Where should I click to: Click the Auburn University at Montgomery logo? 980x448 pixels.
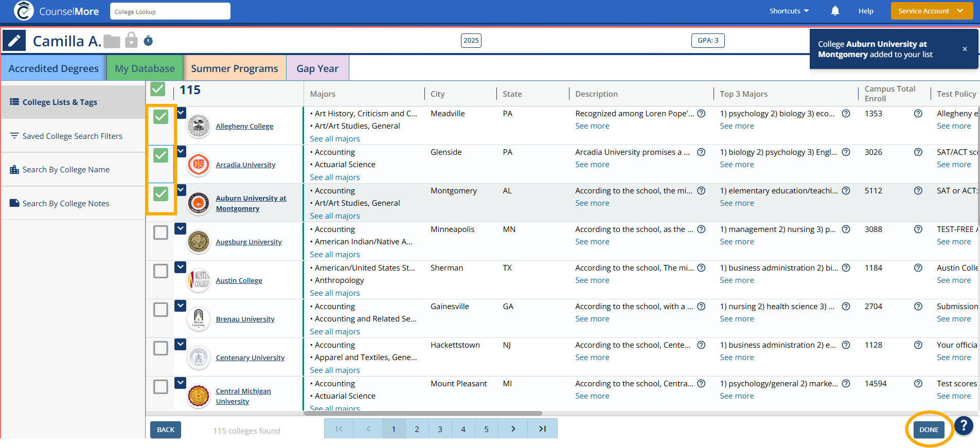pyautogui.click(x=199, y=203)
